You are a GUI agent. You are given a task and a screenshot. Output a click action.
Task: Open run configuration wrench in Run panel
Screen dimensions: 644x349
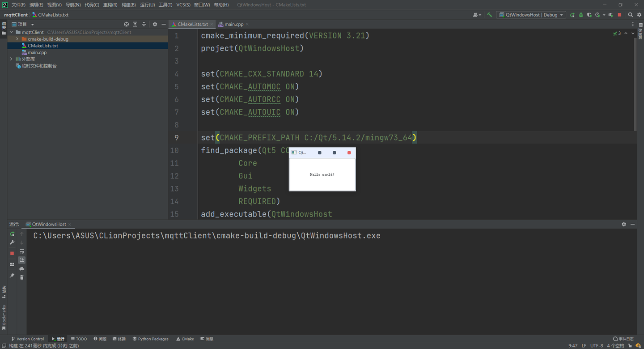click(12, 243)
